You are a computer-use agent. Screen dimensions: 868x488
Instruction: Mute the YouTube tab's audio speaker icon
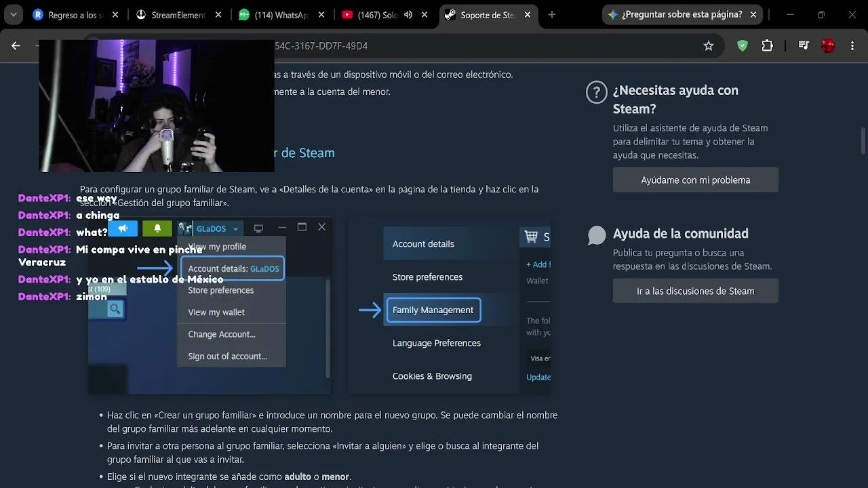[408, 15]
